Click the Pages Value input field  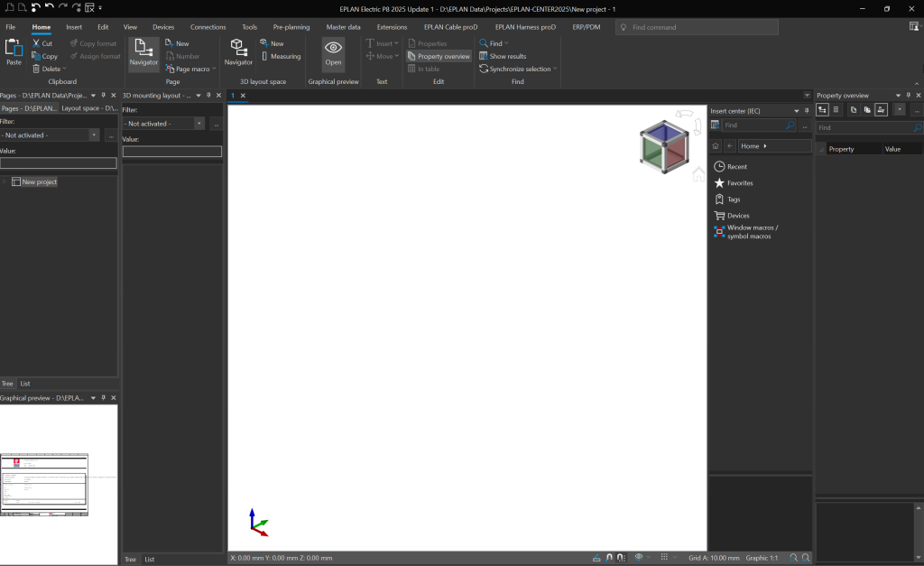[x=59, y=163]
